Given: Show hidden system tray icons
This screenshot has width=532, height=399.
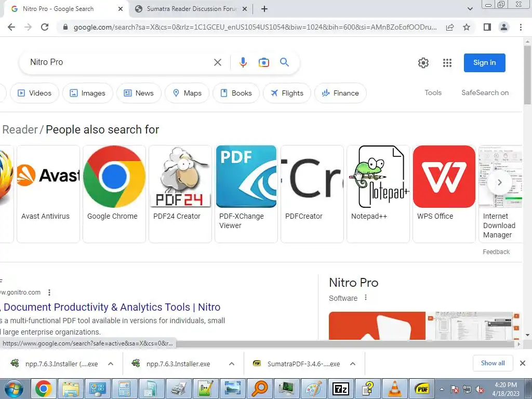Looking at the screenshot, I should (442, 390).
